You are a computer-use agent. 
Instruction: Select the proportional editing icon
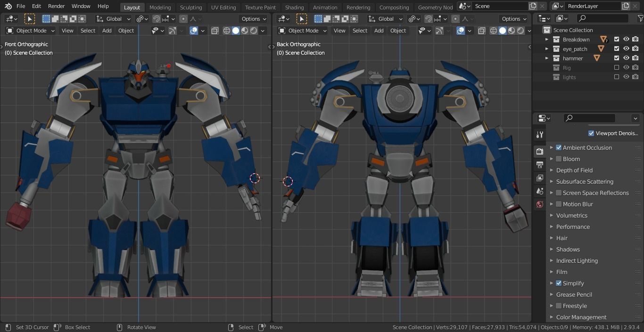coord(182,18)
